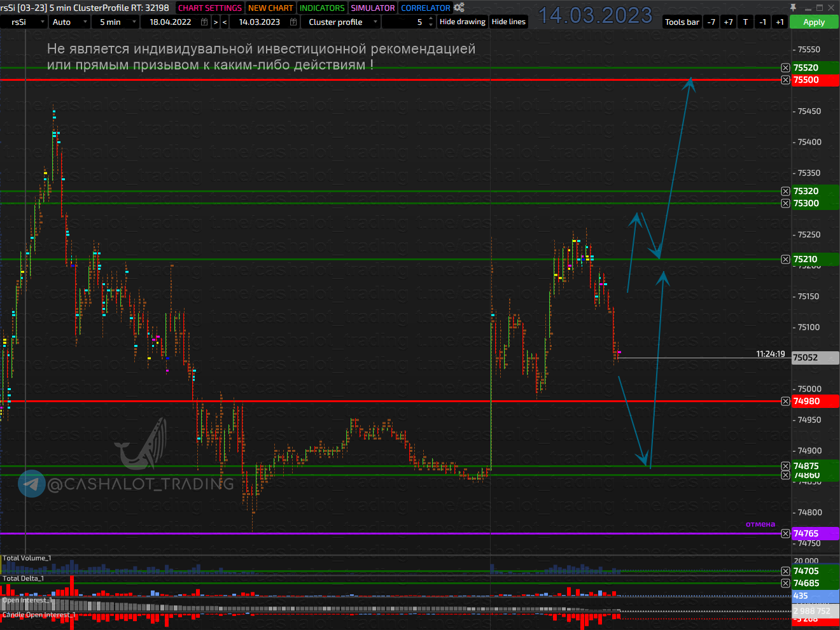
Task: Toggle Hide drawing
Action: pos(462,22)
